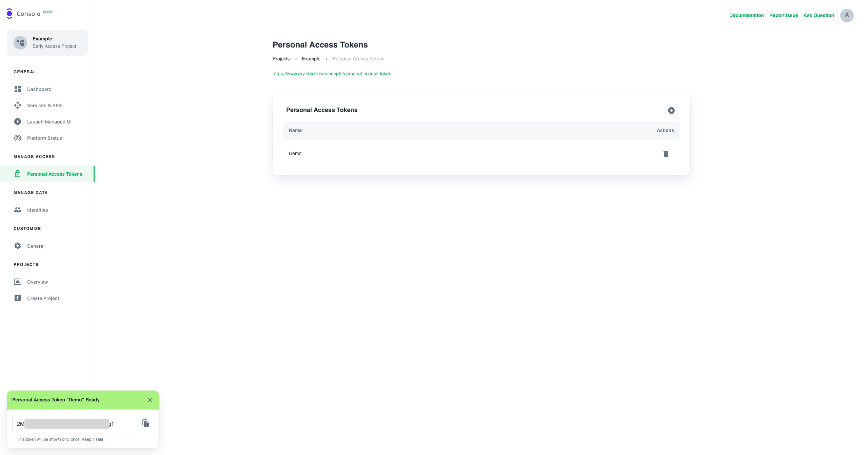
Task: Click the Launch Managed UI play icon
Action: pos(18,121)
